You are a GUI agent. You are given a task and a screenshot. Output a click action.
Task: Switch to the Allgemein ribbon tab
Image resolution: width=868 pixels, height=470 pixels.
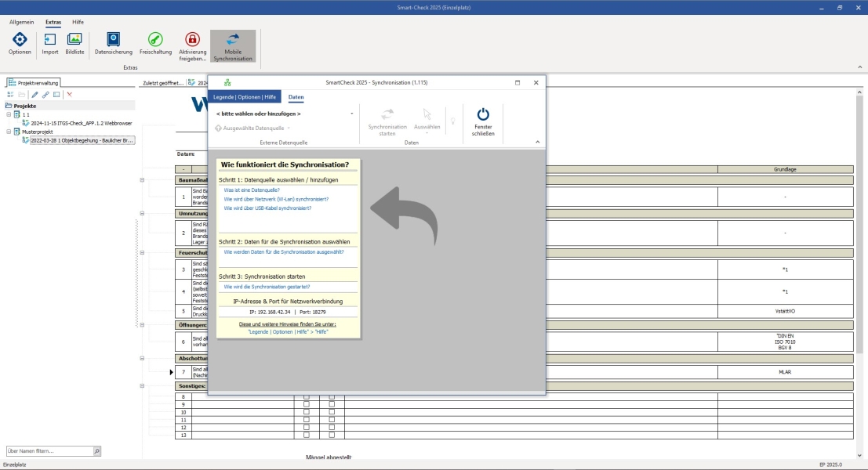(x=22, y=22)
